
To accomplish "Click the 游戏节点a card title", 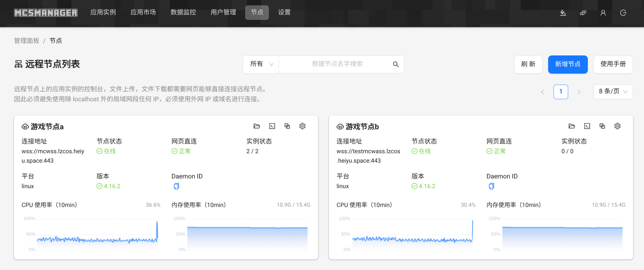I will coord(47,127).
